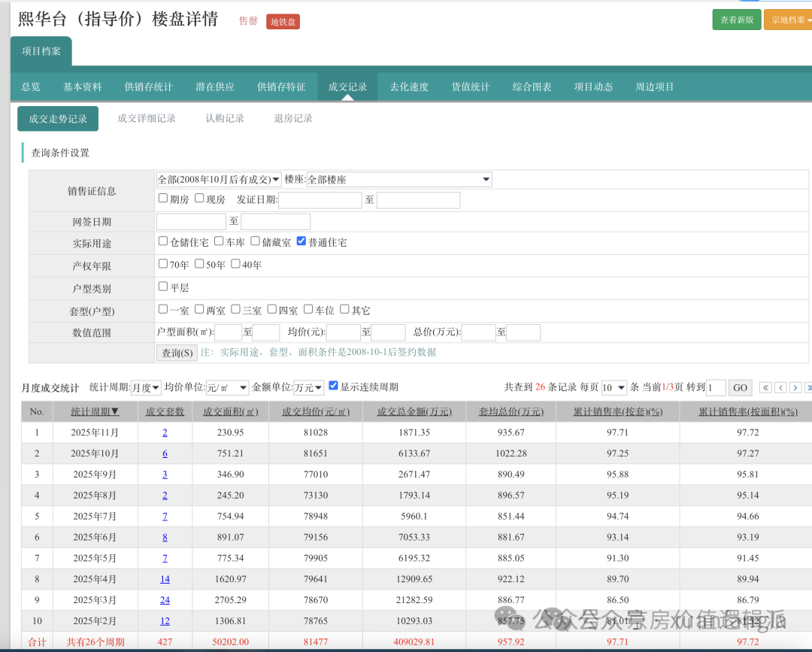
Task: Open the 24 transactions link for 2025年3月
Action: (x=165, y=600)
